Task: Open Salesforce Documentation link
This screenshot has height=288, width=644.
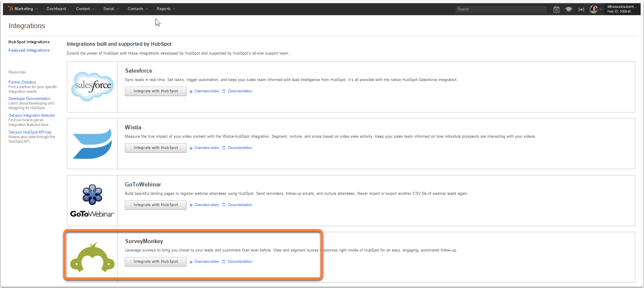Action: 240,91
